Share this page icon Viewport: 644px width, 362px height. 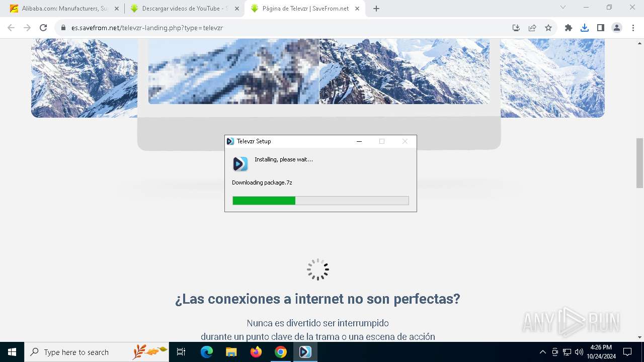click(x=532, y=28)
